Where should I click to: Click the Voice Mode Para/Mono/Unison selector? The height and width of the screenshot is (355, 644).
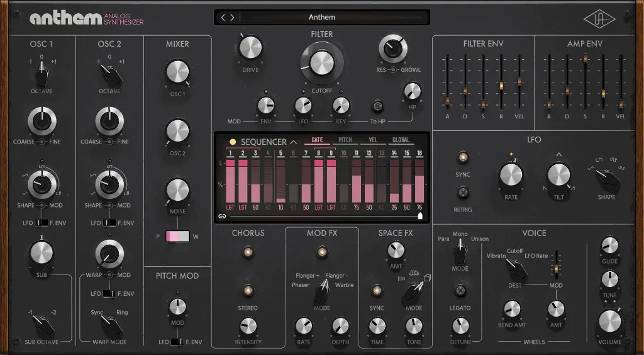pos(460,251)
